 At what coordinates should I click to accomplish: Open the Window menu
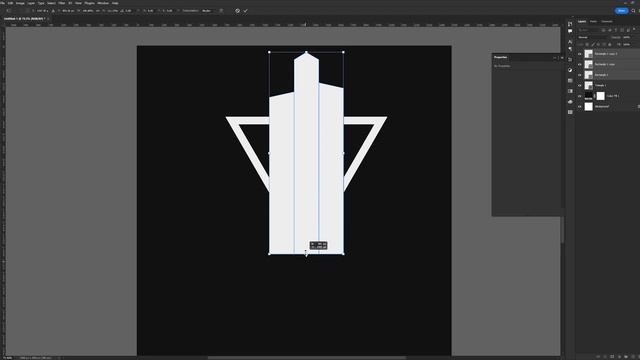[x=103, y=3]
